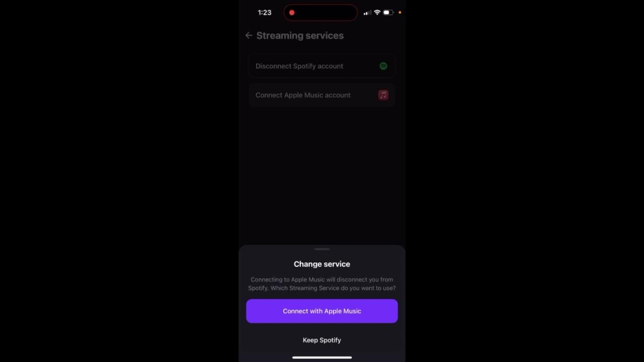Image resolution: width=644 pixels, height=362 pixels.
Task: Tap dimmed background to dismiss sheet
Action: pos(322,176)
